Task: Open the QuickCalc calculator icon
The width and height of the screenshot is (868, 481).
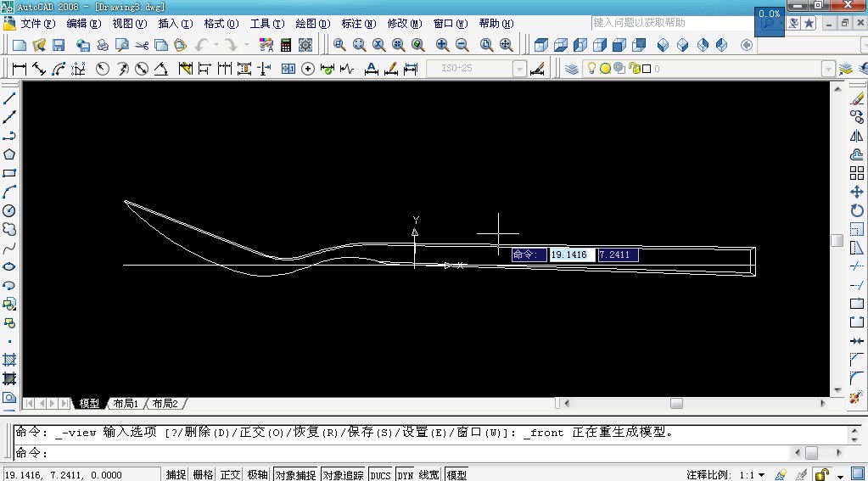Action: pos(286,46)
